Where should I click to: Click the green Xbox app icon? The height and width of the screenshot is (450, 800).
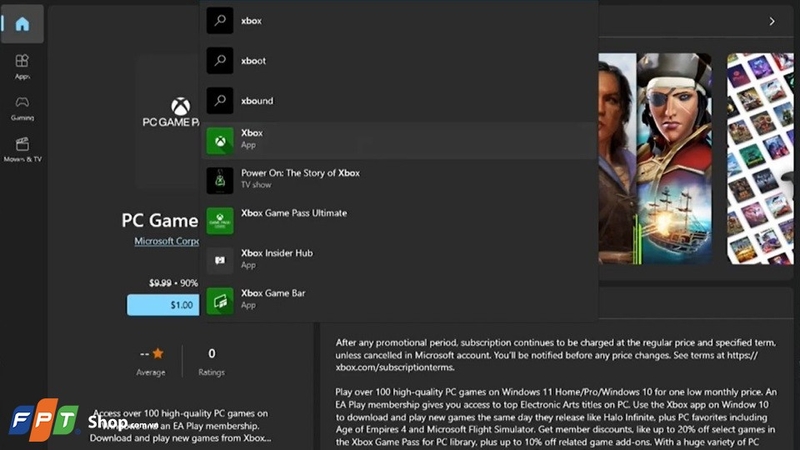(x=220, y=141)
